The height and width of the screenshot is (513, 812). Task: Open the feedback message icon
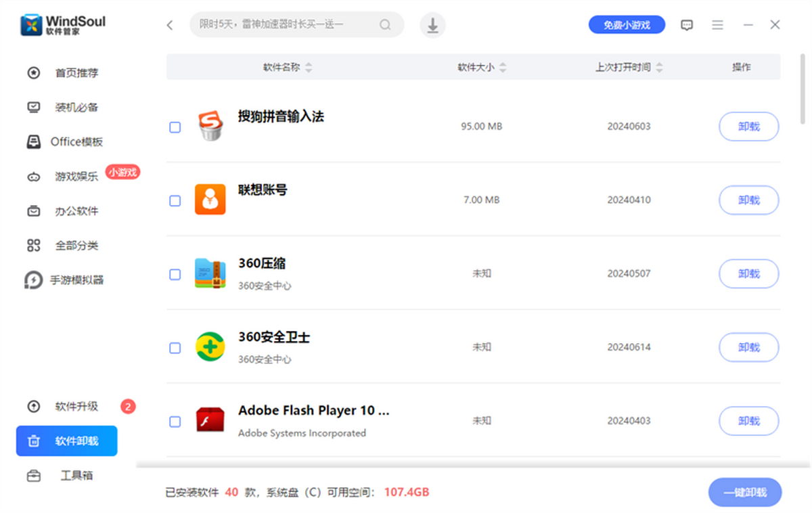point(687,25)
